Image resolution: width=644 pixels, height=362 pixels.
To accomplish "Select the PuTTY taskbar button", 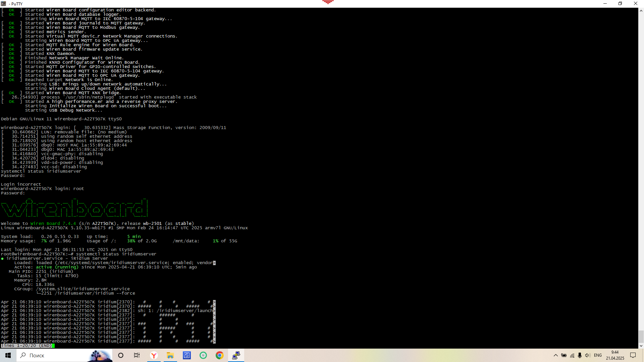I will 236,355.
